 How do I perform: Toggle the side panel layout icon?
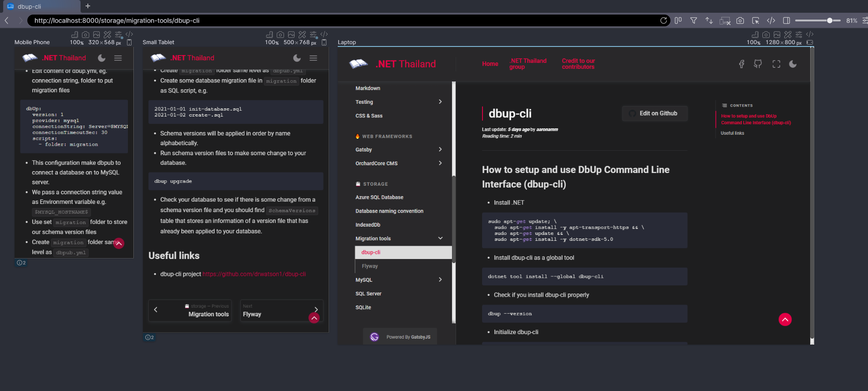click(x=787, y=20)
